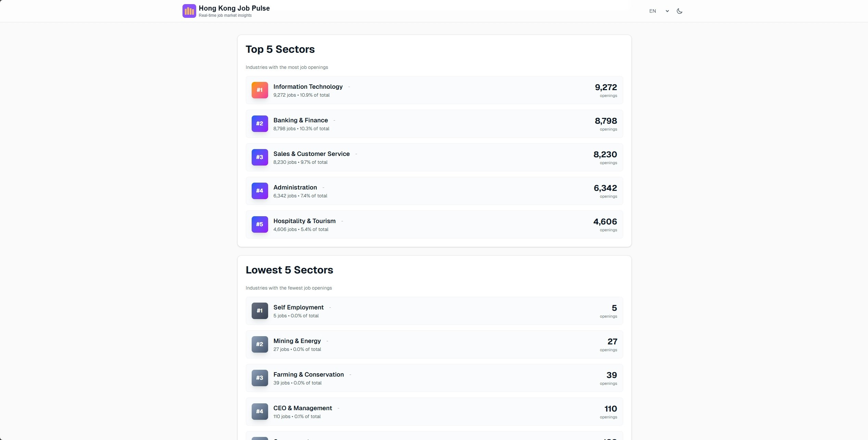The image size is (868, 440).
Task: Click the Hong Kong Job Pulse title
Action: (234, 8)
